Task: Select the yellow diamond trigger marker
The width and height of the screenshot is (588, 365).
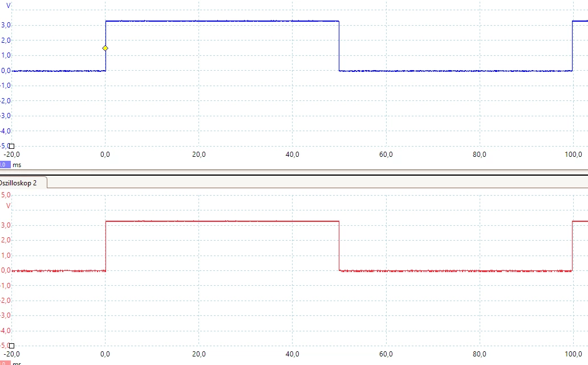Action: [x=106, y=48]
